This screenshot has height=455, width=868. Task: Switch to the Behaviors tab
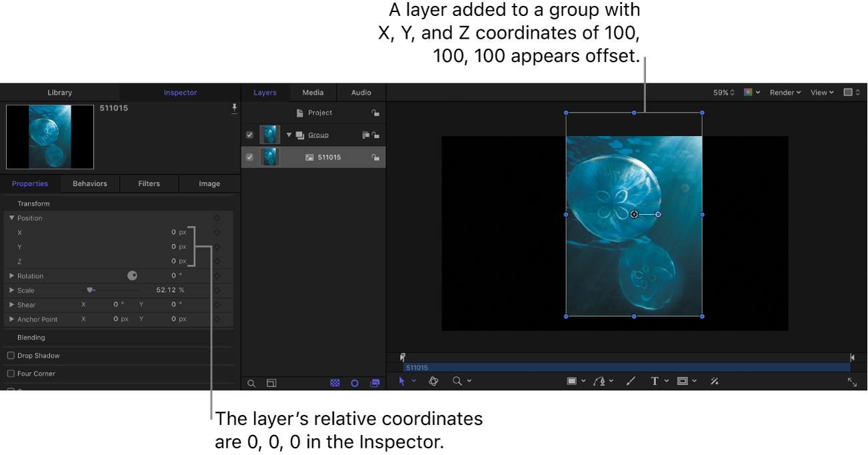coord(90,183)
